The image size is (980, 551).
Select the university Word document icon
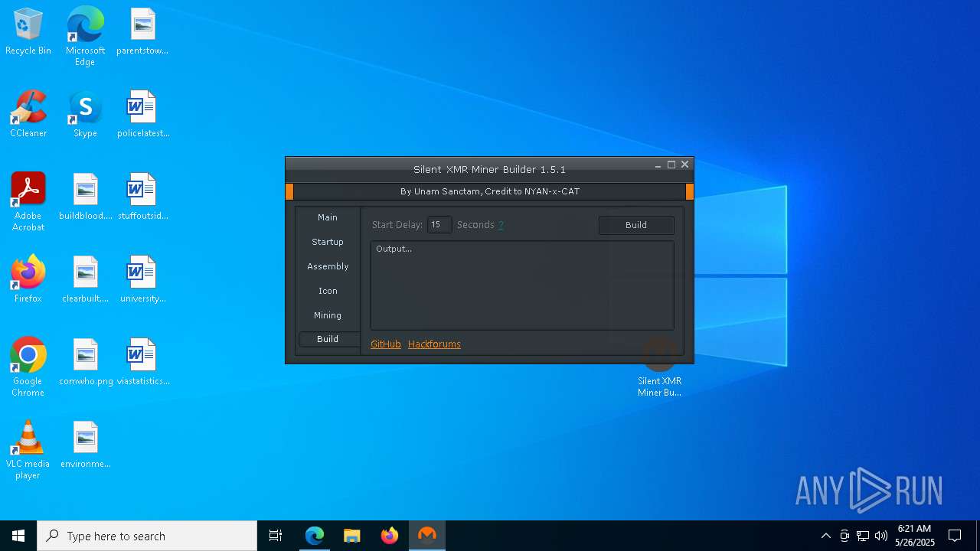point(142,280)
